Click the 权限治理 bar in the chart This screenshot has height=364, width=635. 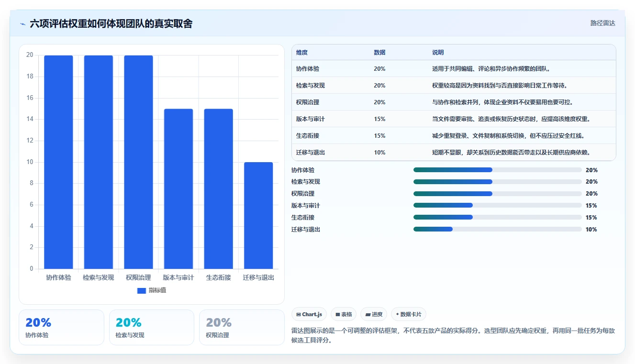pyautogui.click(x=138, y=162)
